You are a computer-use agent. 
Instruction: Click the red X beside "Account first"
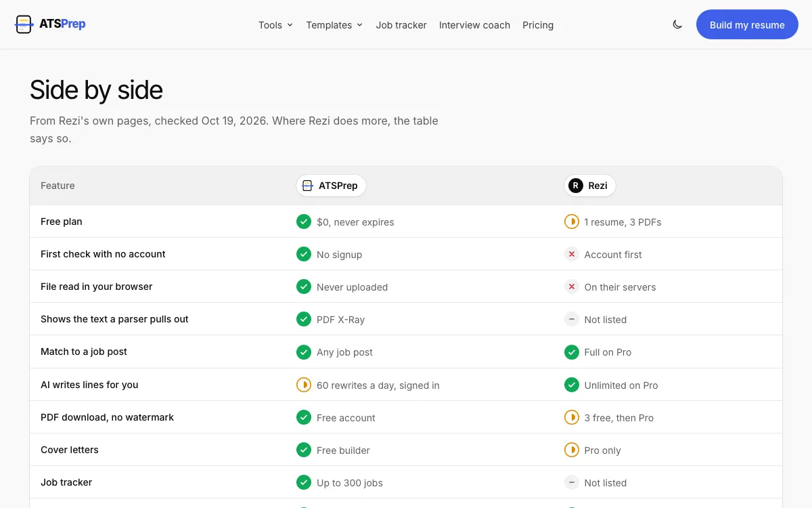pos(572,254)
